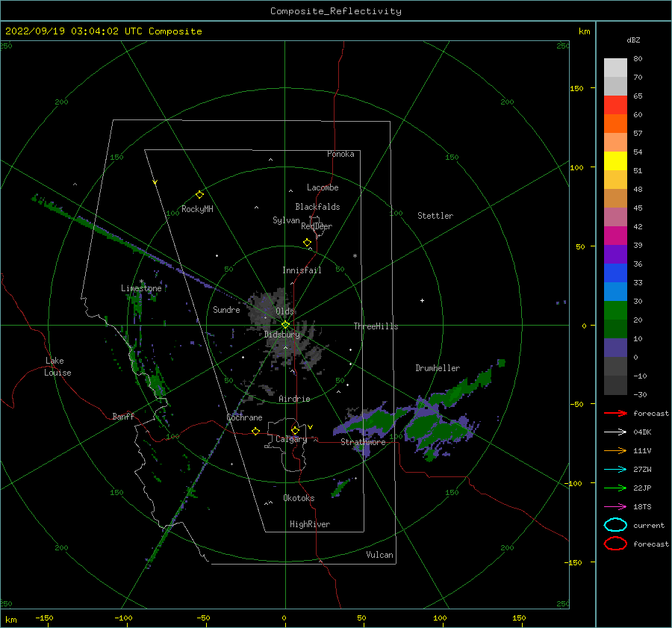Select the purple 10 dBZ color swatch
The width and height of the screenshot is (672, 628).
pyautogui.click(x=615, y=347)
